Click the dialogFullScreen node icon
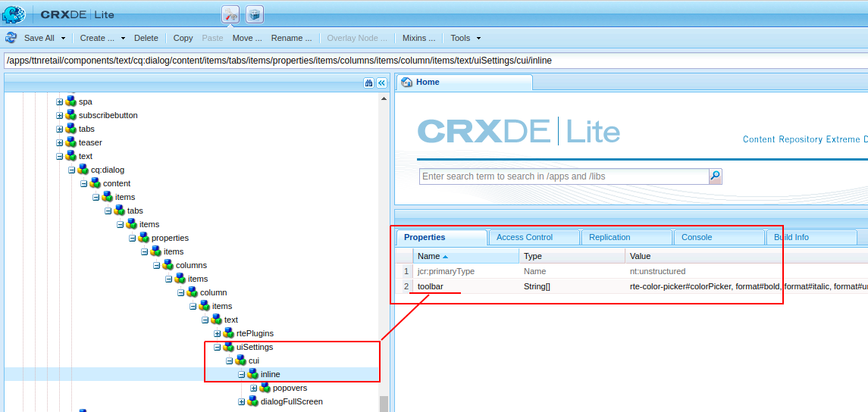This screenshot has width=868, height=412. click(253, 401)
